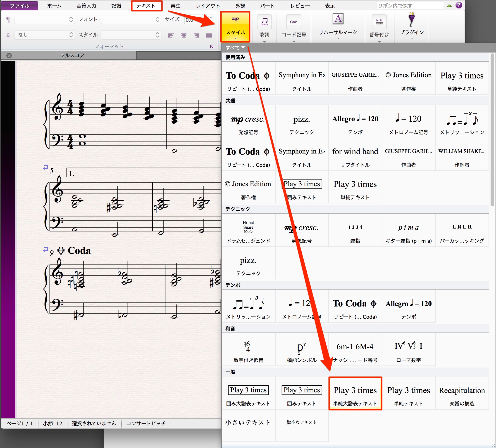The image size is (496, 448).
Task: Click the purple help question mark icon
Action: [459, 5]
